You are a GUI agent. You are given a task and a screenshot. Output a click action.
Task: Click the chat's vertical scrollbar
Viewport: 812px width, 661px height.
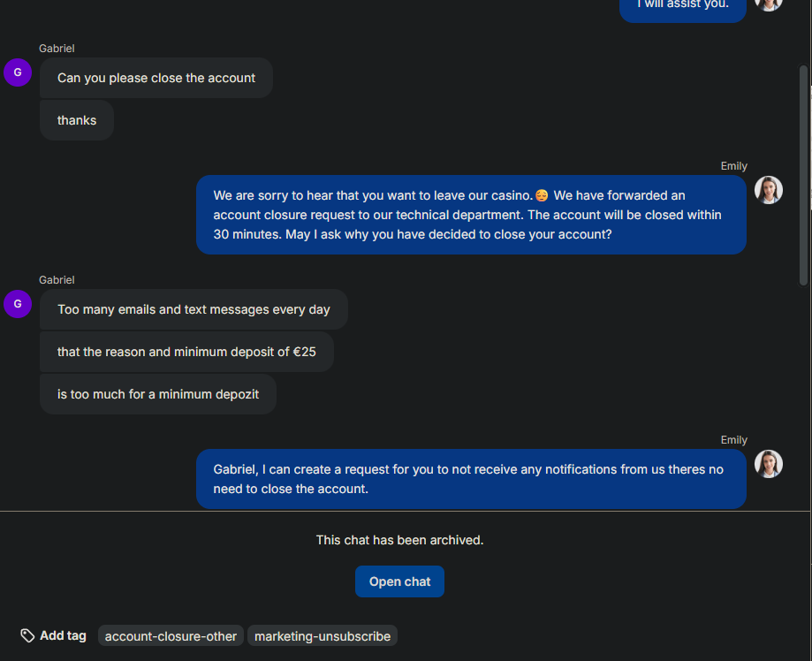coord(803,177)
